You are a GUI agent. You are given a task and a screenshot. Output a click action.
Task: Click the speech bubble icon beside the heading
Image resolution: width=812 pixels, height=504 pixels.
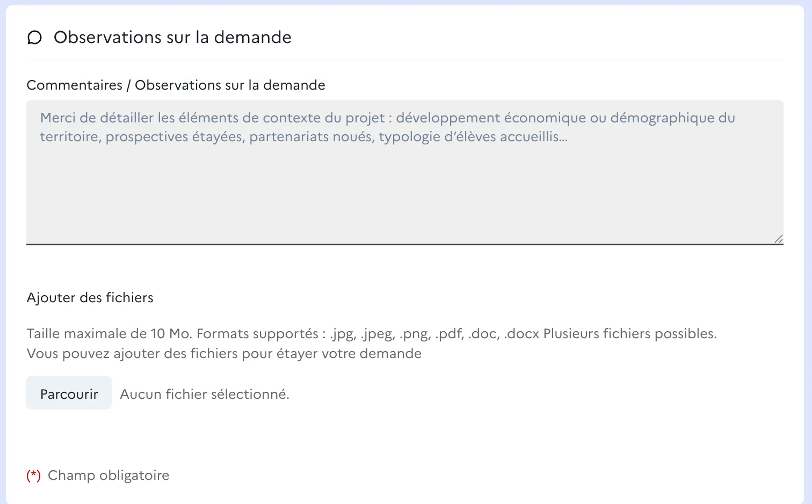pos(34,38)
